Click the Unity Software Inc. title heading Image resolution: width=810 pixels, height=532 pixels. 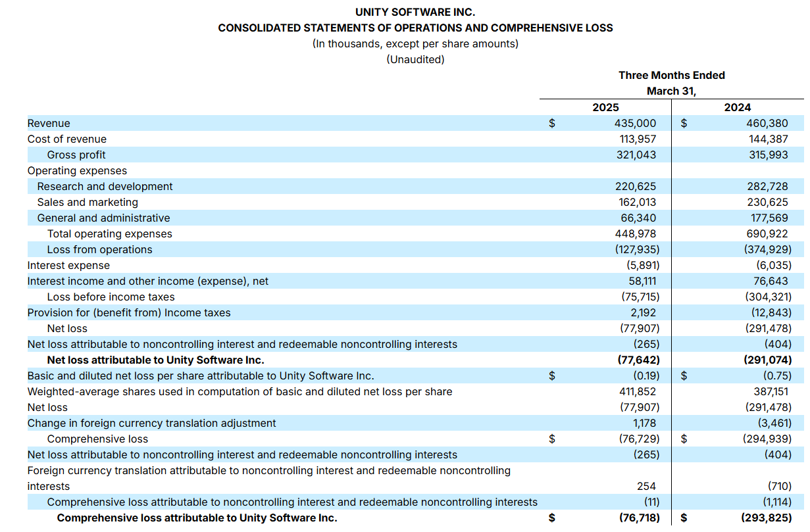tap(415, 12)
